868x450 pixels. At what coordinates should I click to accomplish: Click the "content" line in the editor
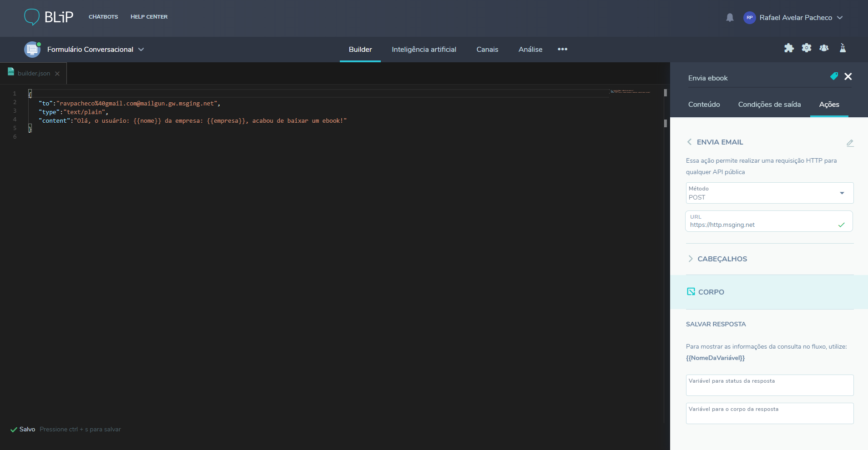192,120
